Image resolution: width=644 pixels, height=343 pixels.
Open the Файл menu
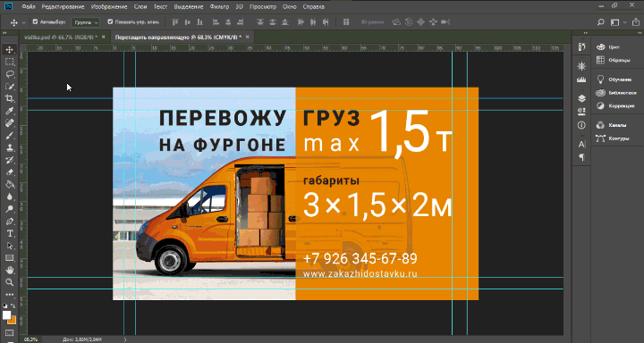(28, 6)
